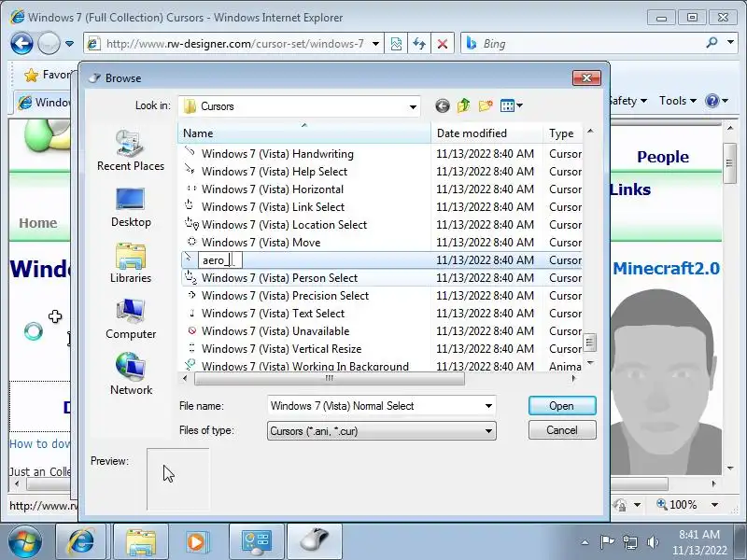Select Computer in the places sidebar
Screen dimensions: 747x560
coord(131,319)
